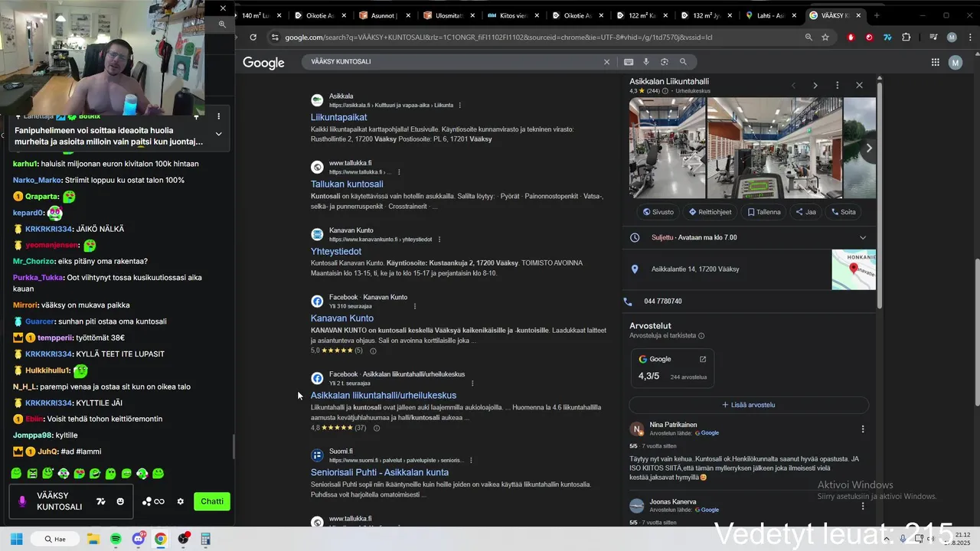Open Liikuntapaikat search result
980x551 pixels.
coord(338,117)
